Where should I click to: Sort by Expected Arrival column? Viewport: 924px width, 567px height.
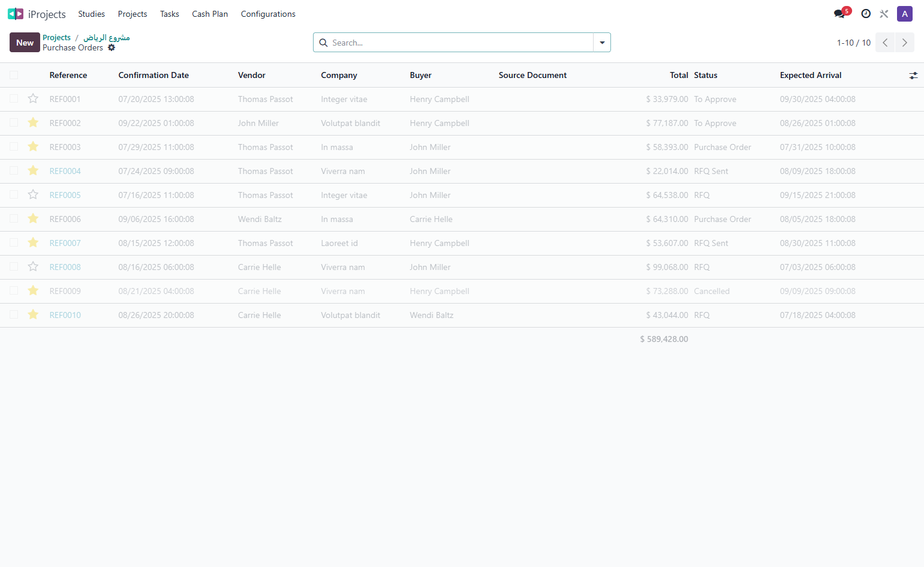coord(811,75)
